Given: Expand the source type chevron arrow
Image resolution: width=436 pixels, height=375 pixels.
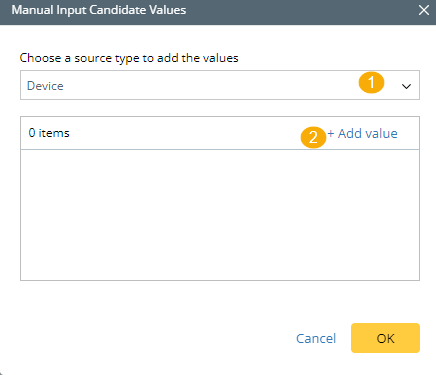Looking at the screenshot, I should coord(406,86).
